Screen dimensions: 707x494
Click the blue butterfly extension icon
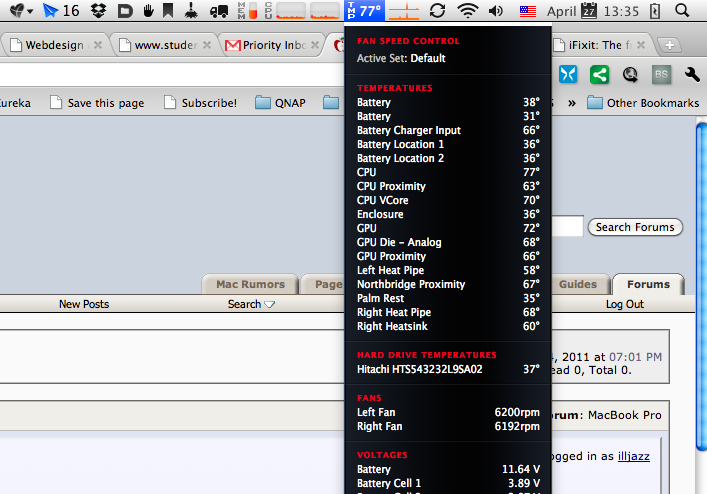(568, 74)
